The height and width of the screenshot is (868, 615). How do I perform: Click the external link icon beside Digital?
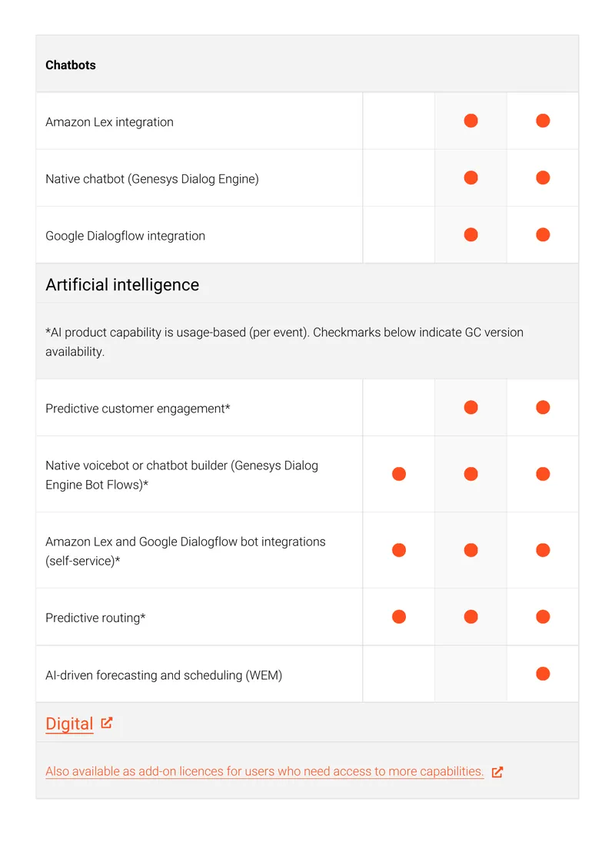tap(107, 723)
